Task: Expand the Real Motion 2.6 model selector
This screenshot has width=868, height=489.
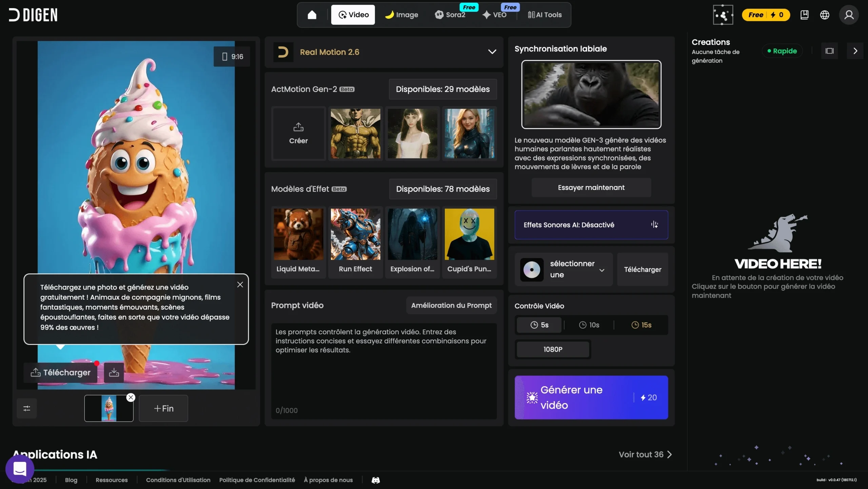Action: point(492,52)
